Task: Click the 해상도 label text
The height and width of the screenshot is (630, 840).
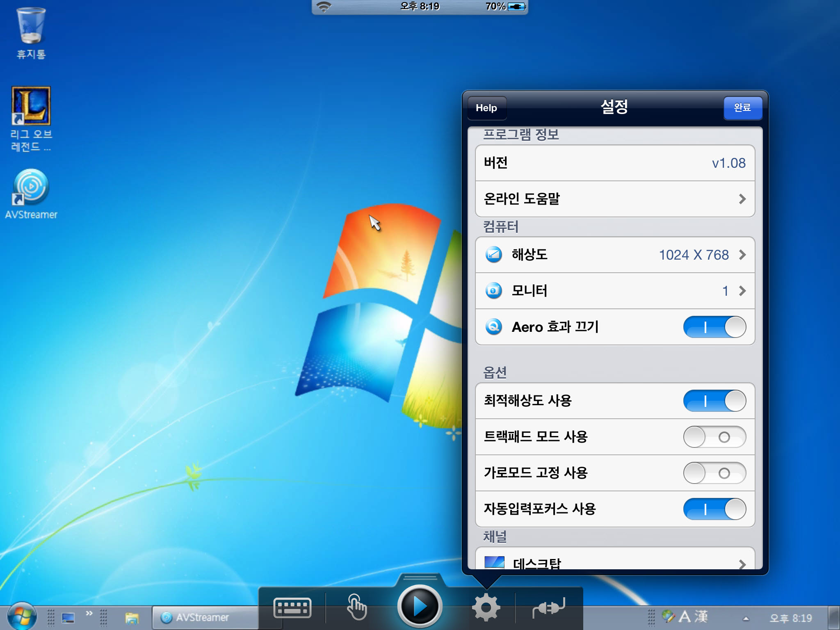Action: pos(530,255)
